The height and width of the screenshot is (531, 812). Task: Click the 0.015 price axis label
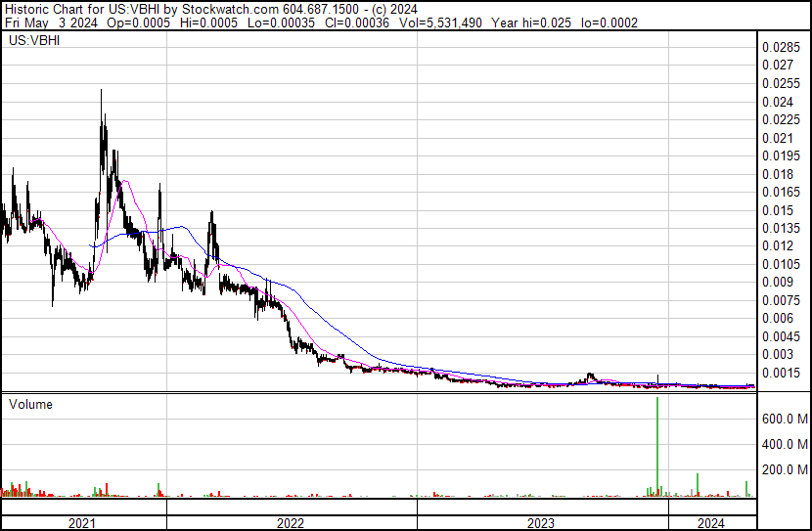(x=777, y=210)
